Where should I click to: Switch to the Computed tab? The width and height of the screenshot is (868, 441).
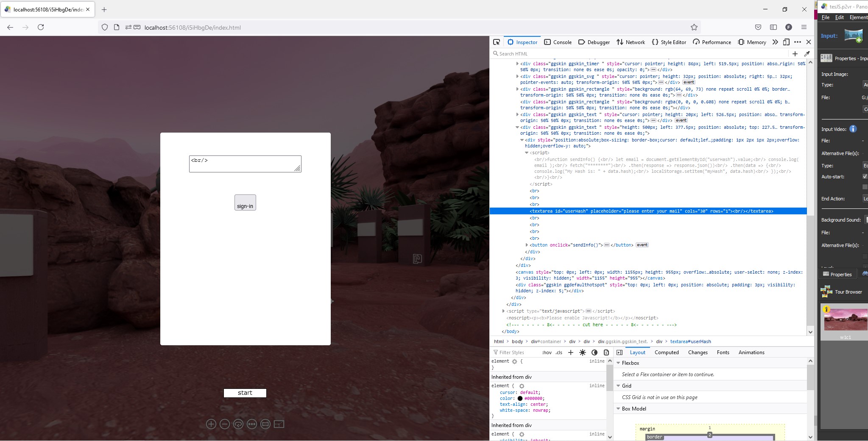[667, 352]
